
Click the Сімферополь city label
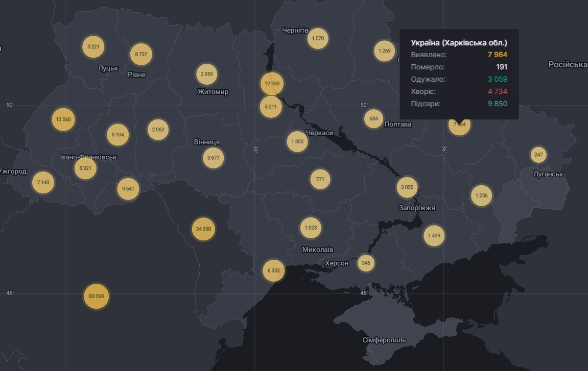point(384,340)
